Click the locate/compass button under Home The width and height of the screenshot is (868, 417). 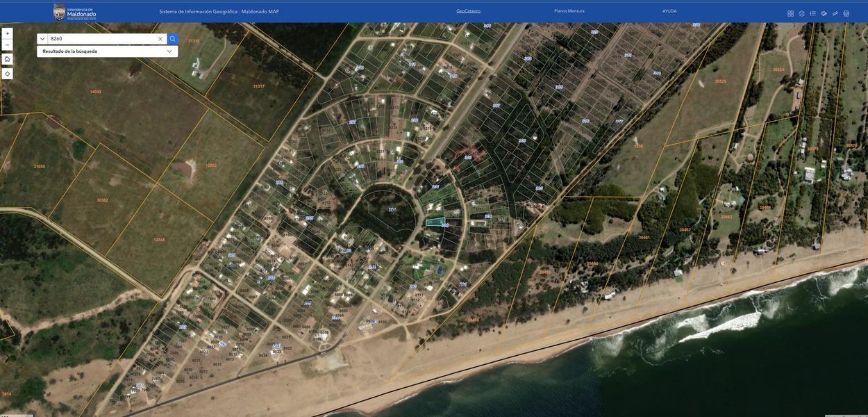[7, 74]
